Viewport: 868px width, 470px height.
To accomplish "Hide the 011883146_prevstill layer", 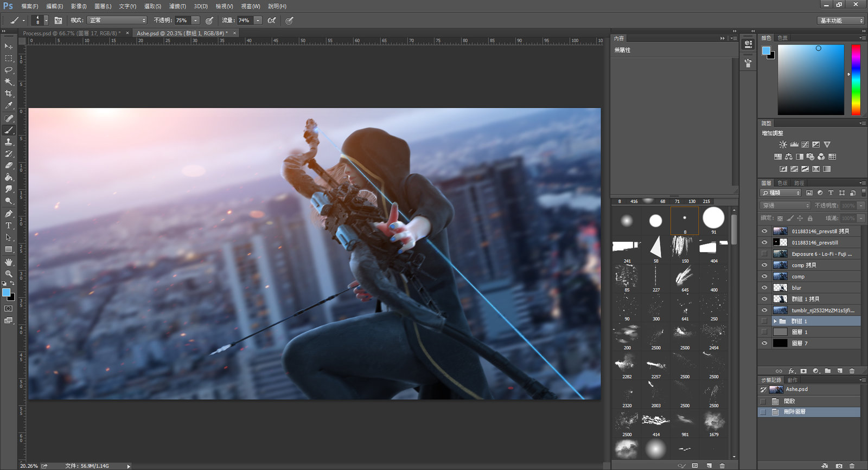I will pyautogui.click(x=764, y=242).
